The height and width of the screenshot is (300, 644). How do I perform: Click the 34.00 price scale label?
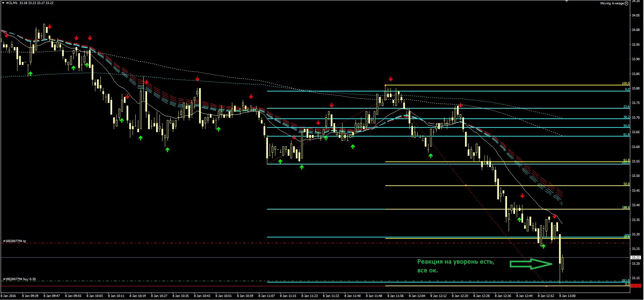[636, 30]
